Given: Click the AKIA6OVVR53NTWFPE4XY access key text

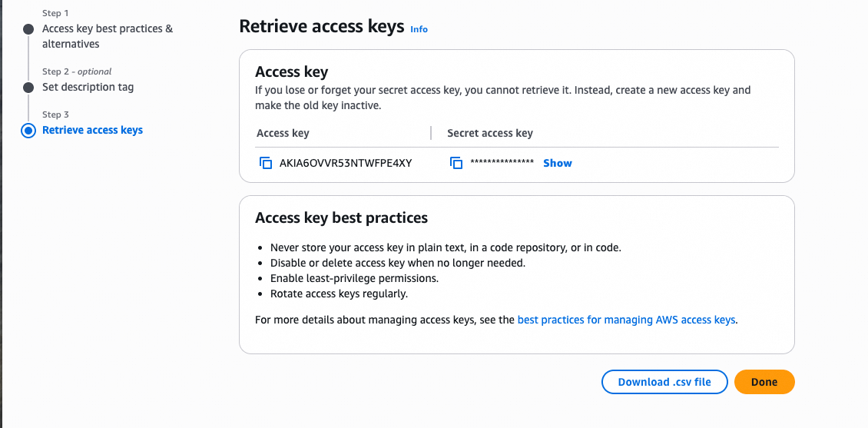Looking at the screenshot, I should tap(346, 163).
